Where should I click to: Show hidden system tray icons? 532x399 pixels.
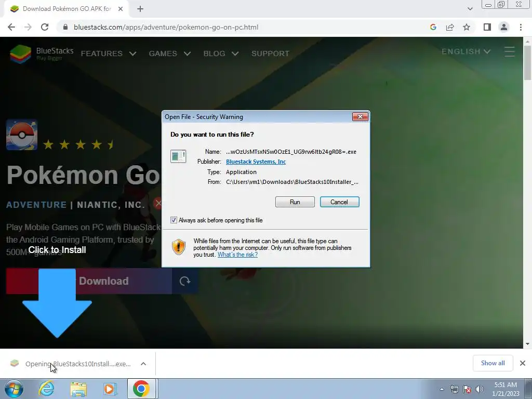pyautogui.click(x=442, y=389)
